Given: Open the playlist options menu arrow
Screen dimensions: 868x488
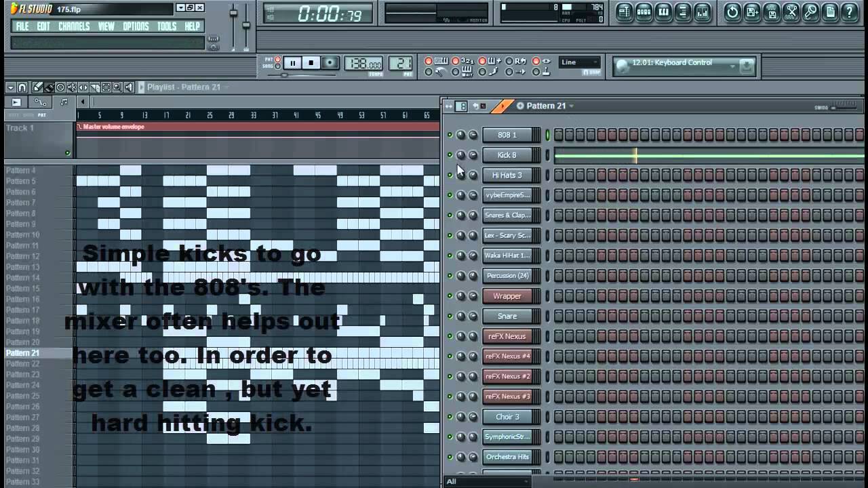Looking at the screenshot, I should (11, 87).
